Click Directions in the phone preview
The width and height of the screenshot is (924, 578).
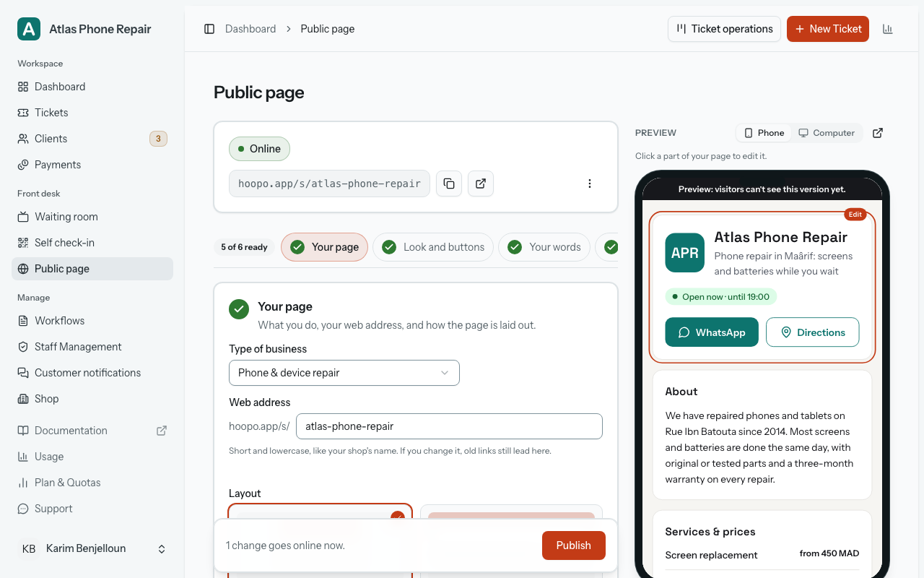coord(813,332)
